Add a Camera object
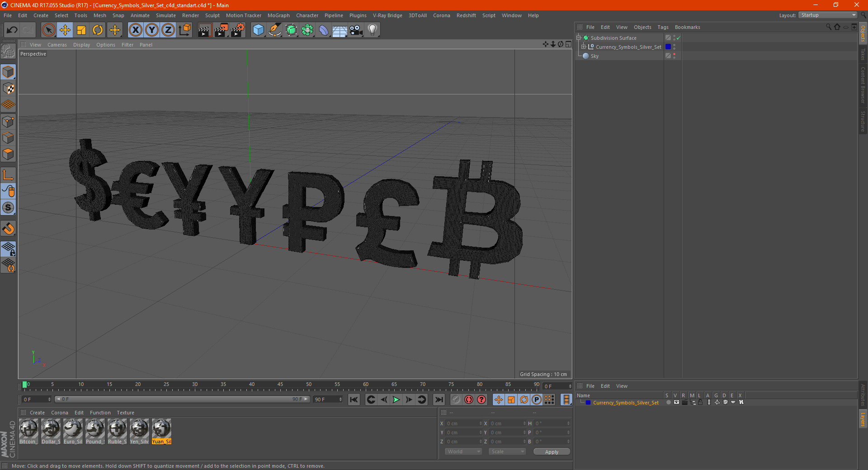Screen dimensions: 868x470 coord(356,30)
